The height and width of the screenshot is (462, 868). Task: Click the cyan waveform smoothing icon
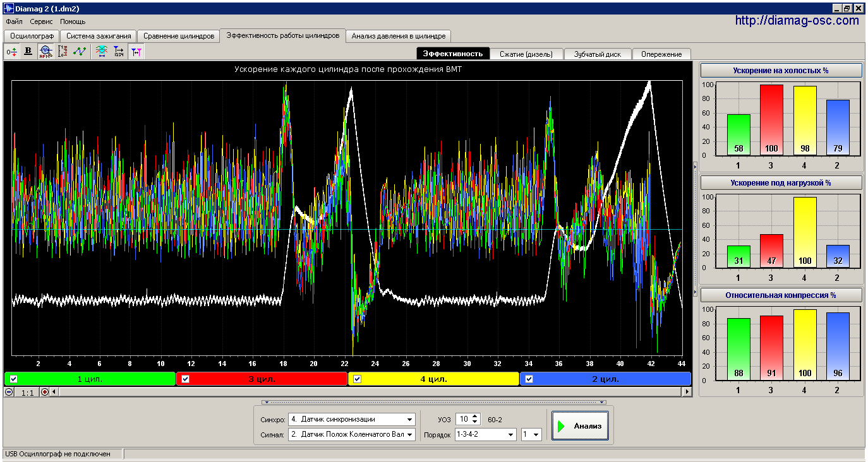coord(101,51)
